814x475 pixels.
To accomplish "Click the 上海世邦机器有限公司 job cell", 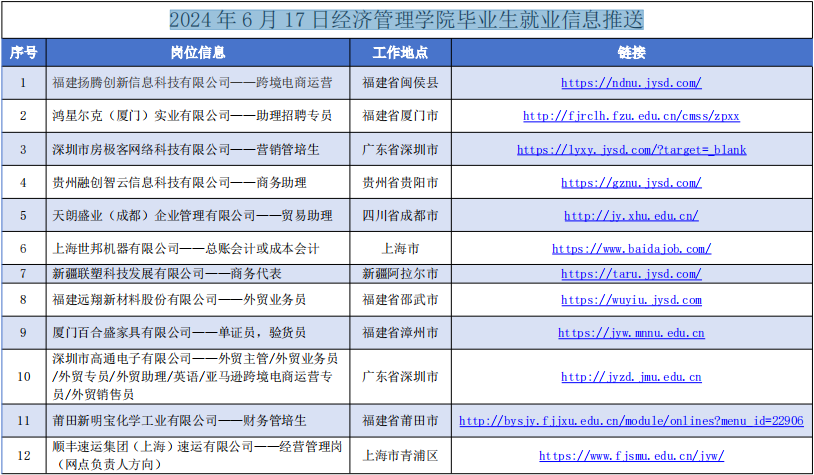I will [x=185, y=249].
